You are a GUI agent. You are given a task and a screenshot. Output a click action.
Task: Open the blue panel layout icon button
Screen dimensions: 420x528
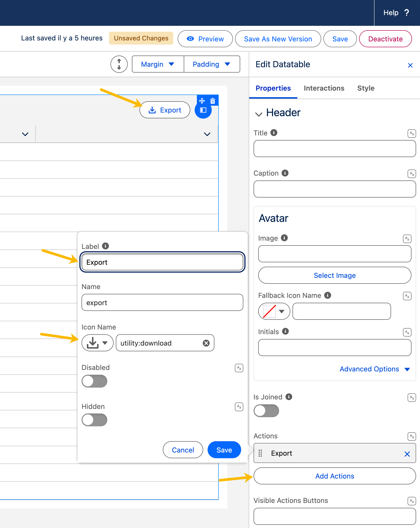click(x=203, y=111)
